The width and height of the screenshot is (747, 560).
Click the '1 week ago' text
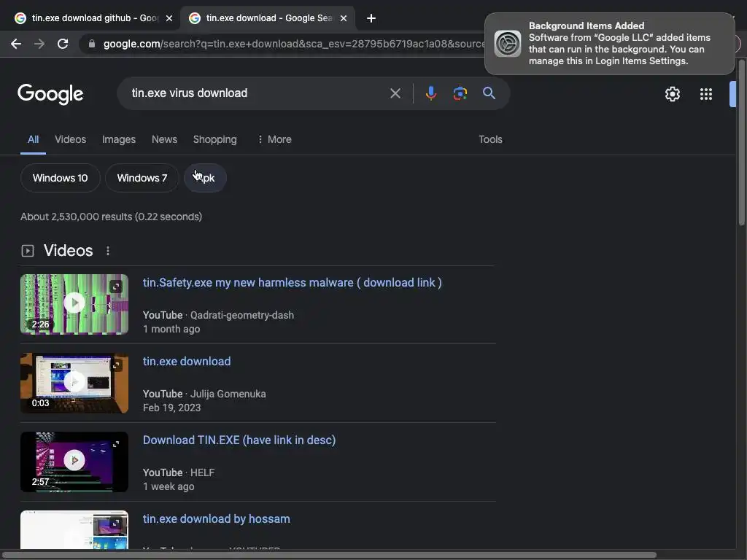pos(169,486)
